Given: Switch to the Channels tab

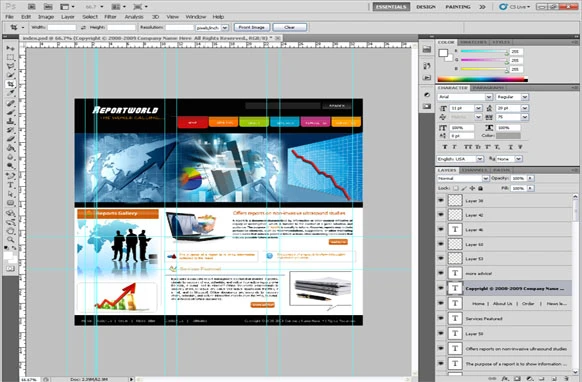Looking at the screenshot, I should pos(475,170).
